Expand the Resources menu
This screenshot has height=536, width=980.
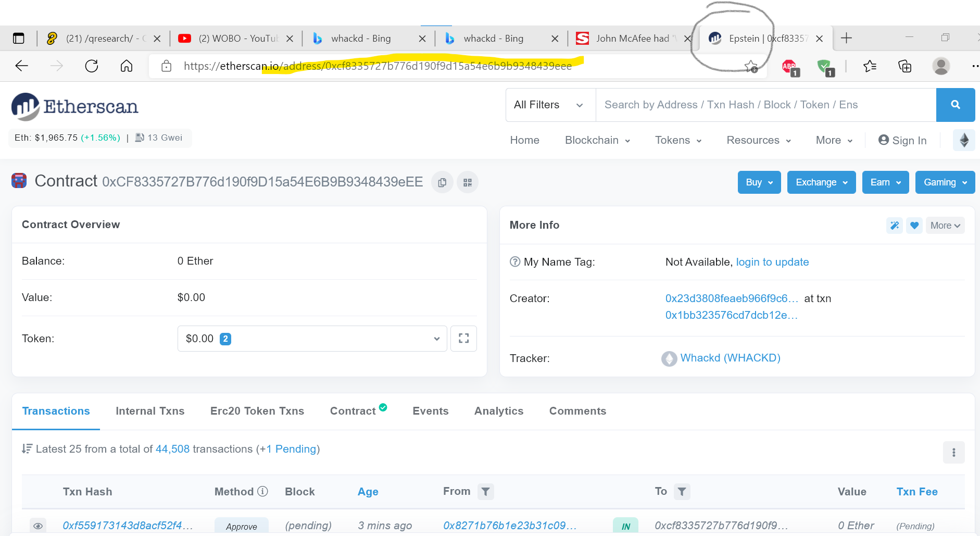click(x=759, y=140)
